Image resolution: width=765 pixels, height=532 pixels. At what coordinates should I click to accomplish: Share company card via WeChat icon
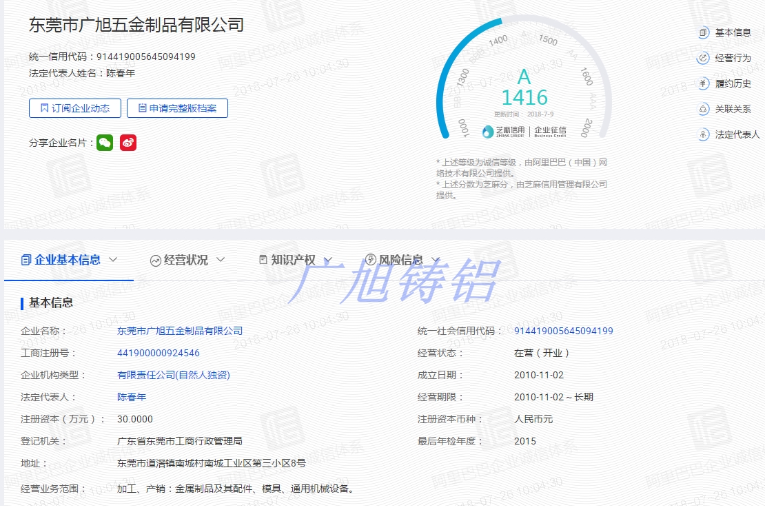(x=105, y=143)
